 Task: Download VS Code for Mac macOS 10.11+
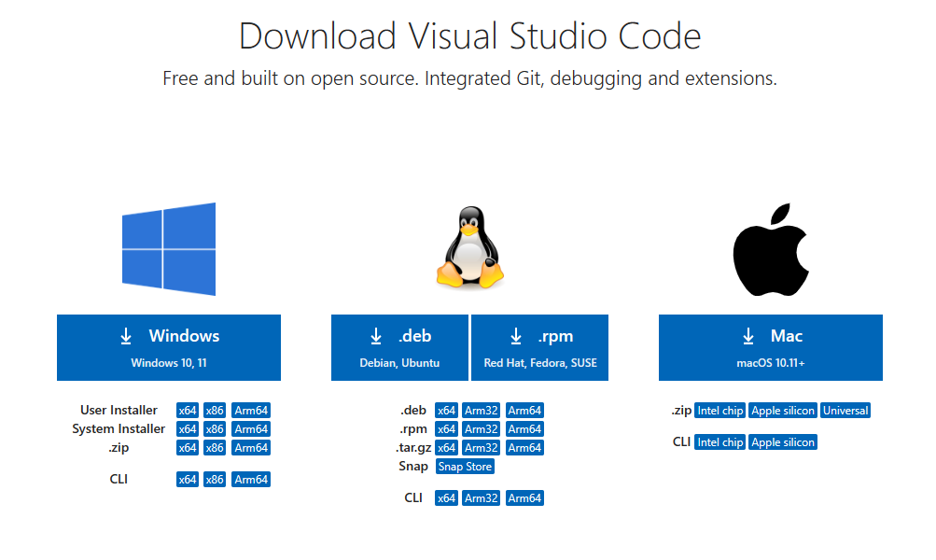(771, 347)
